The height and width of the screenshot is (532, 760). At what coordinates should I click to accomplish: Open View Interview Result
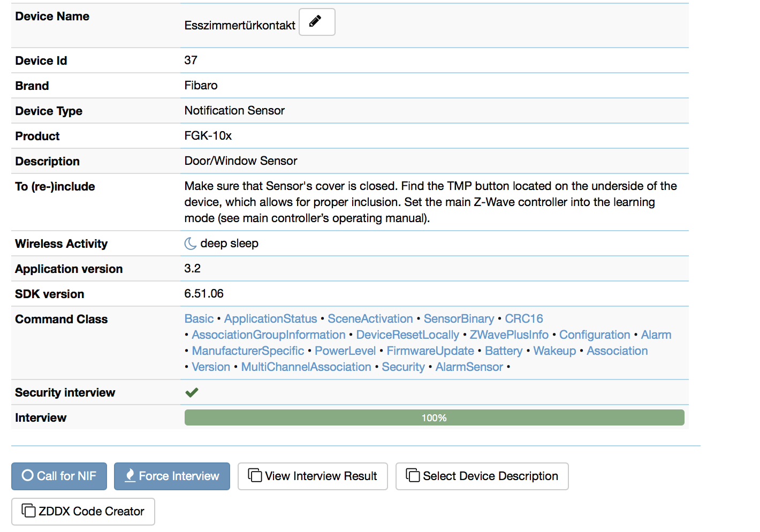click(x=313, y=476)
